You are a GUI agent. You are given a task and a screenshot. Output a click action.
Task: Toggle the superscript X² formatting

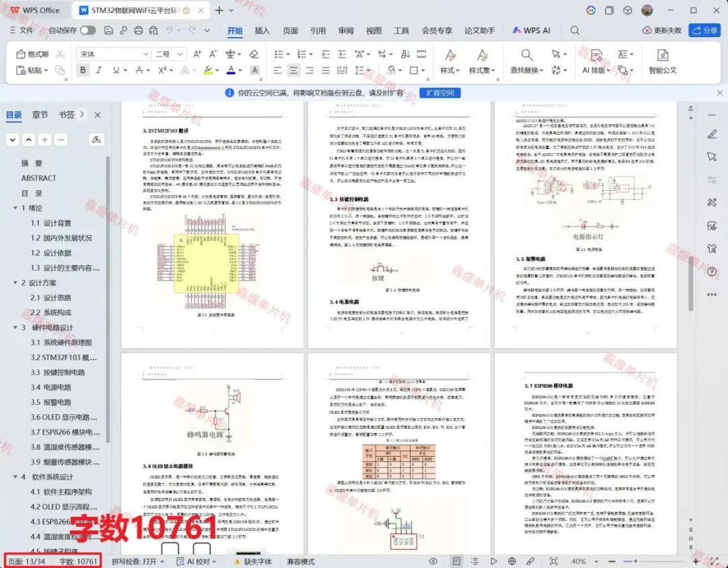point(162,70)
